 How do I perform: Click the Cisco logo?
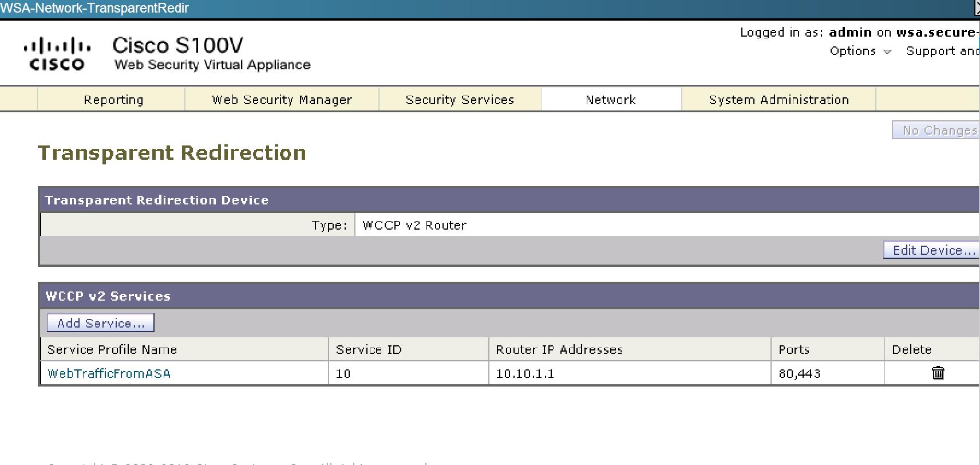tap(57, 54)
